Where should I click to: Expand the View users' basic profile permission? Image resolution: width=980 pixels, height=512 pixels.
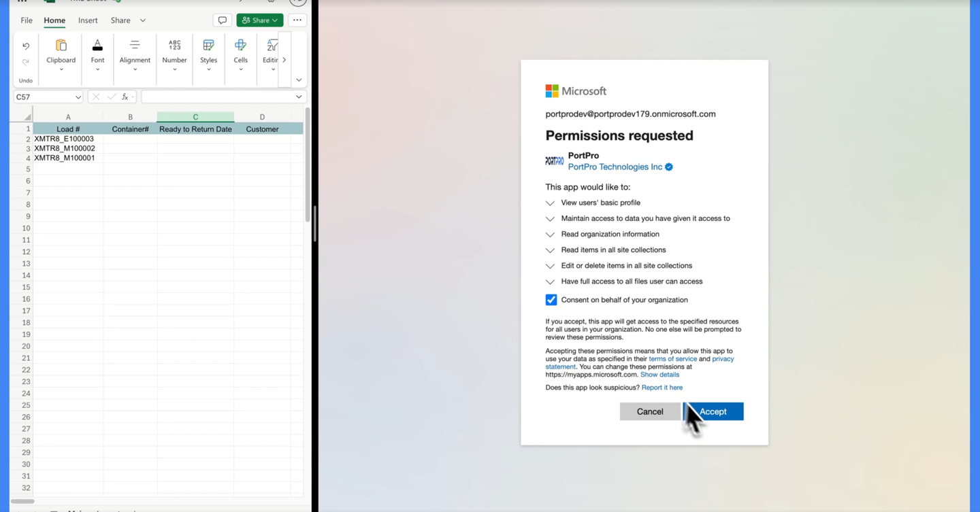550,203
